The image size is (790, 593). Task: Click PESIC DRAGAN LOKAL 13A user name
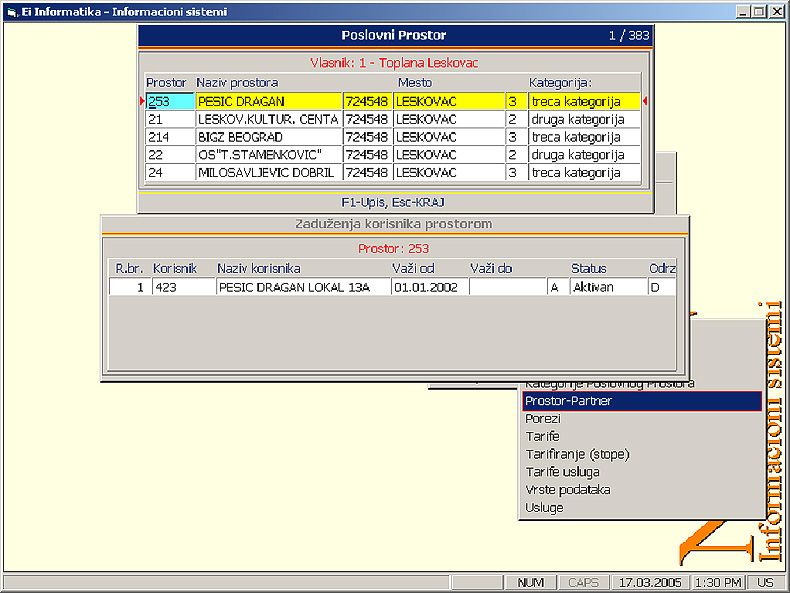point(301,287)
